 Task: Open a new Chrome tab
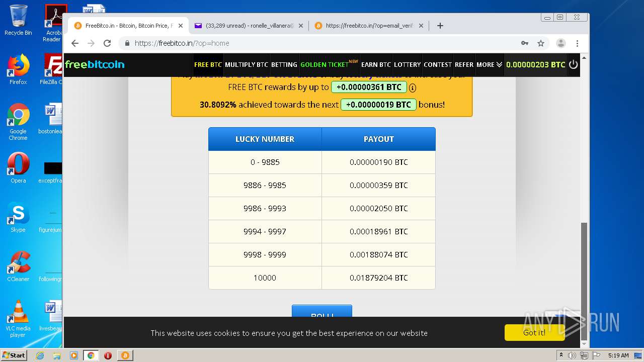pyautogui.click(x=440, y=26)
